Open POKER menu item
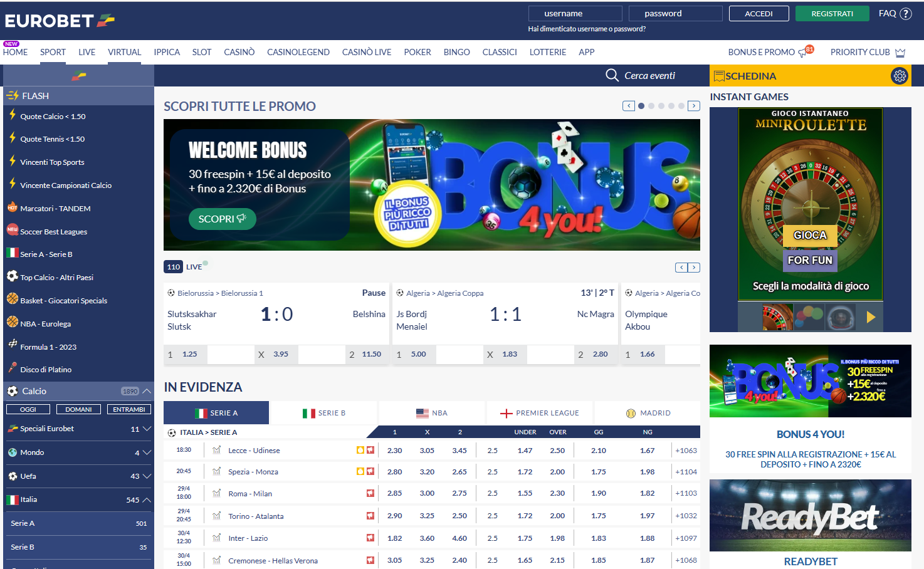924x569 pixels. 417,52
